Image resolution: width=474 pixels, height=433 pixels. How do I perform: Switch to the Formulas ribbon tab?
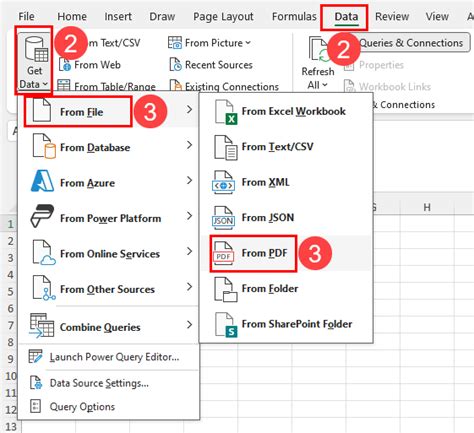point(294,16)
